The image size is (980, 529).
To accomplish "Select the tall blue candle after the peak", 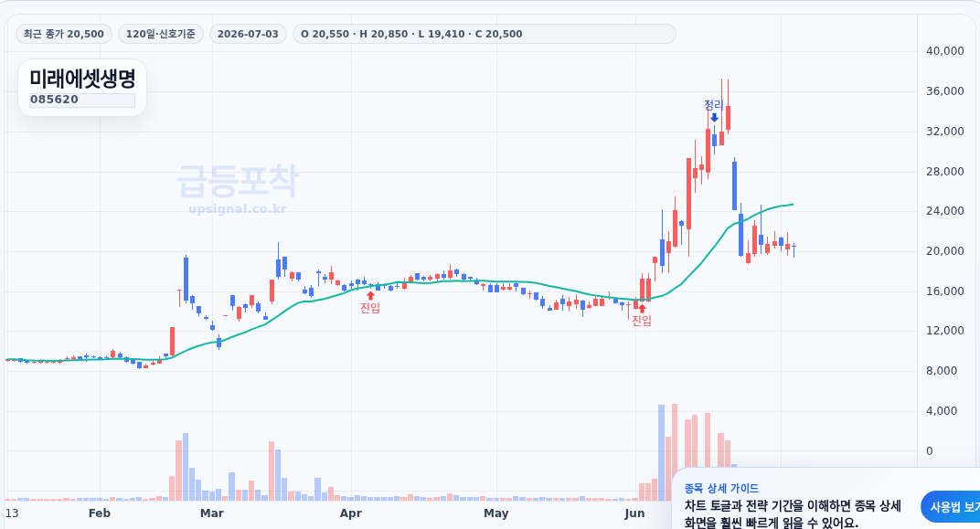I will tap(734, 185).
